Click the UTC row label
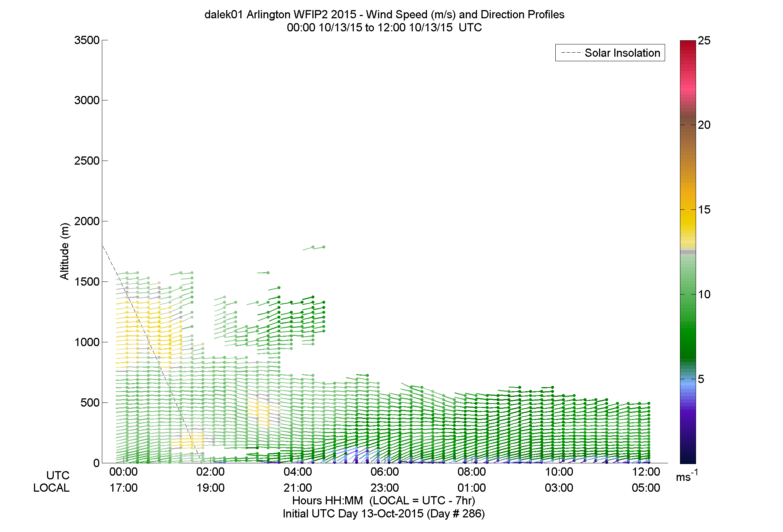The image size is (783, 532). (x=58, y=475)
